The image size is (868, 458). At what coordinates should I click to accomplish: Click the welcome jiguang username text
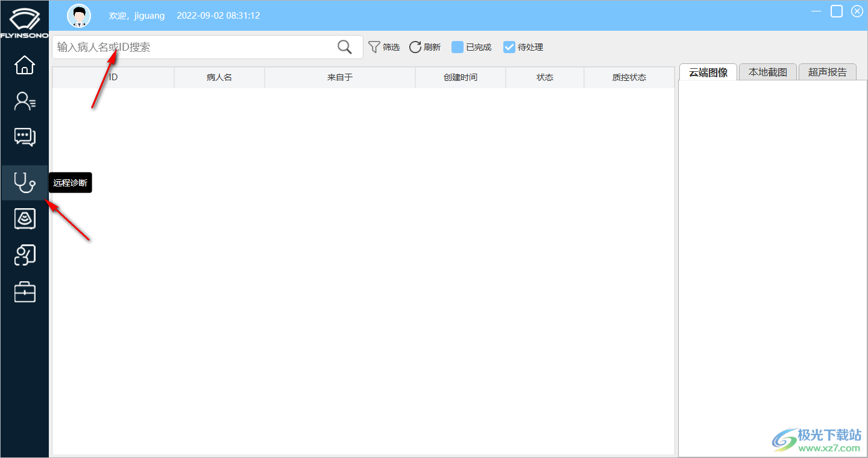[137, 16]
